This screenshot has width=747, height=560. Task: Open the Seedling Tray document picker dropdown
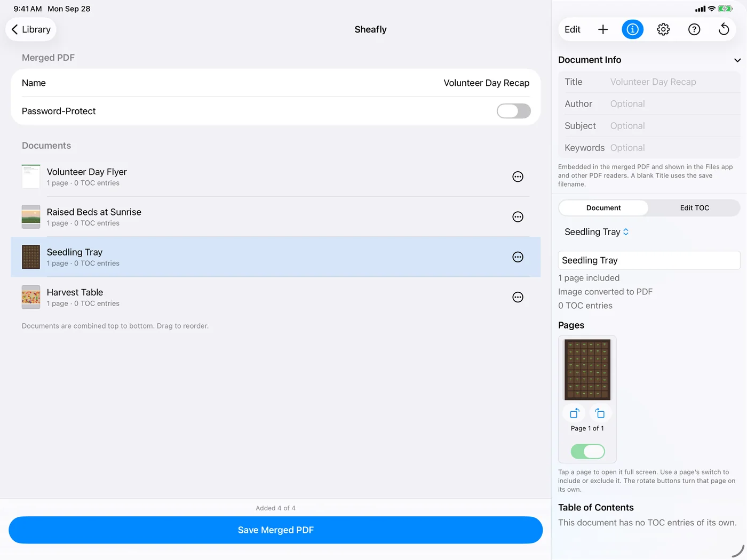(x=597, y=232)
